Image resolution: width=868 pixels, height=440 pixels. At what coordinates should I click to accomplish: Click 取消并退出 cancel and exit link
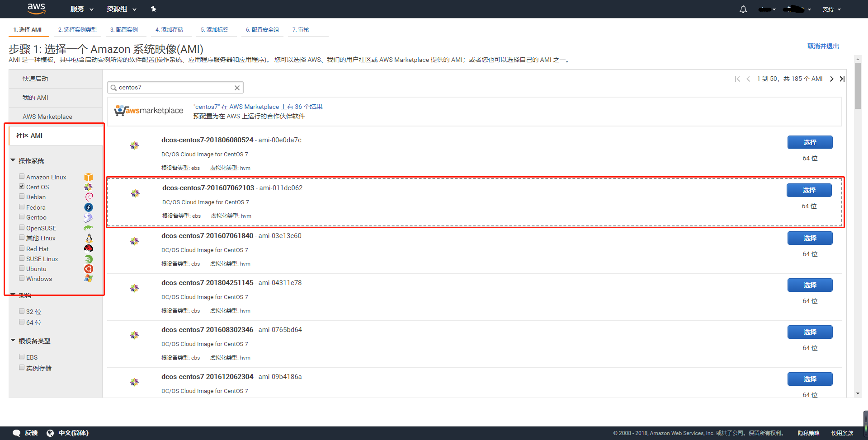(823, 46)
